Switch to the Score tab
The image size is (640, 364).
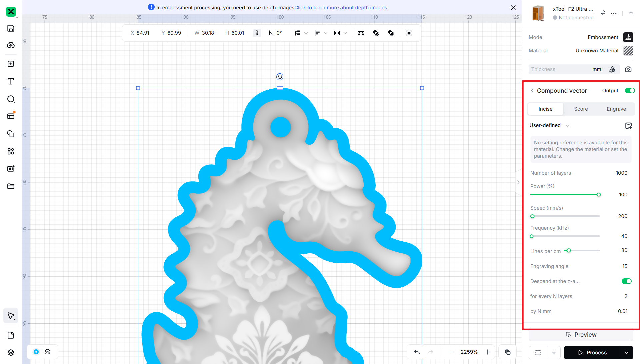click(581, 109)
